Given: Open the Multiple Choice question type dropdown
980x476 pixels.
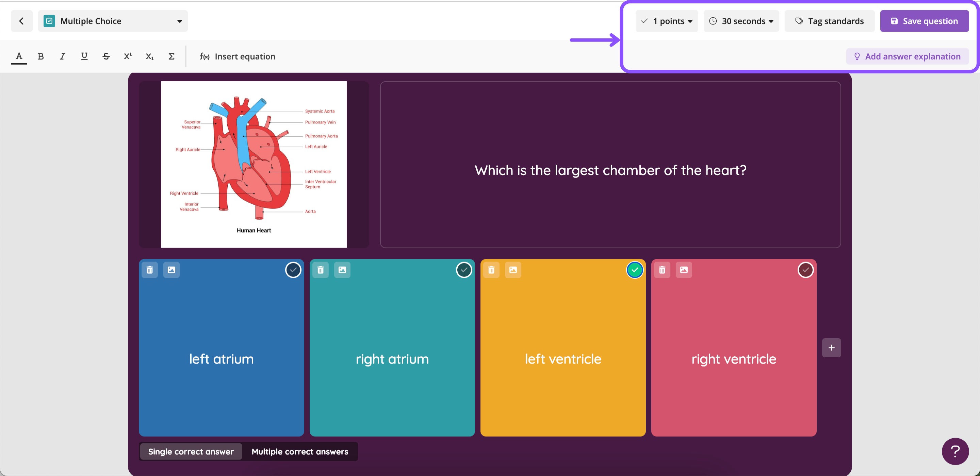Looking at the screenshot, I should point(113,21).
